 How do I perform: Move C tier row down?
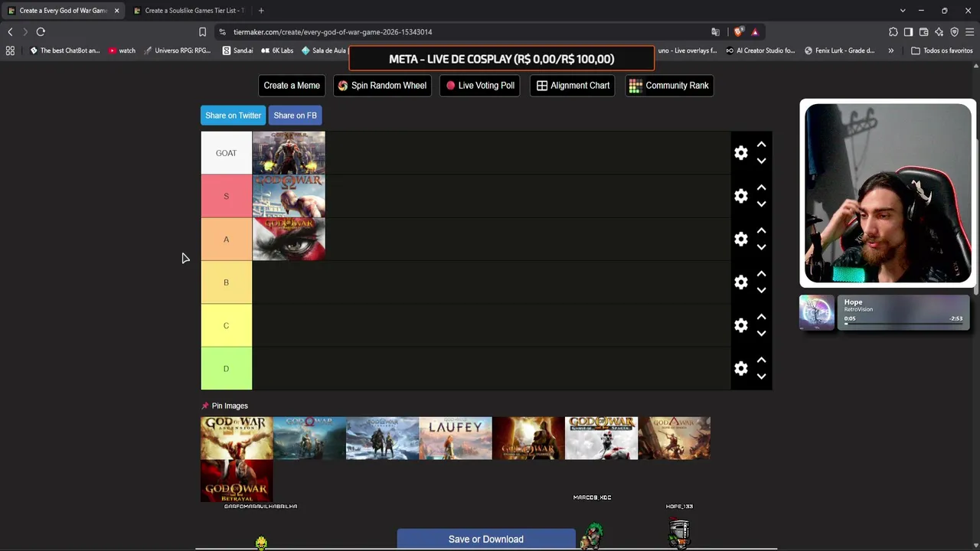(x=761, y=333)
